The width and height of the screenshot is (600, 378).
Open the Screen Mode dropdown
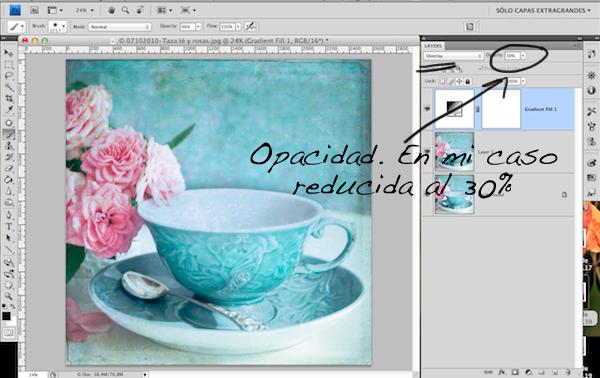189,10
